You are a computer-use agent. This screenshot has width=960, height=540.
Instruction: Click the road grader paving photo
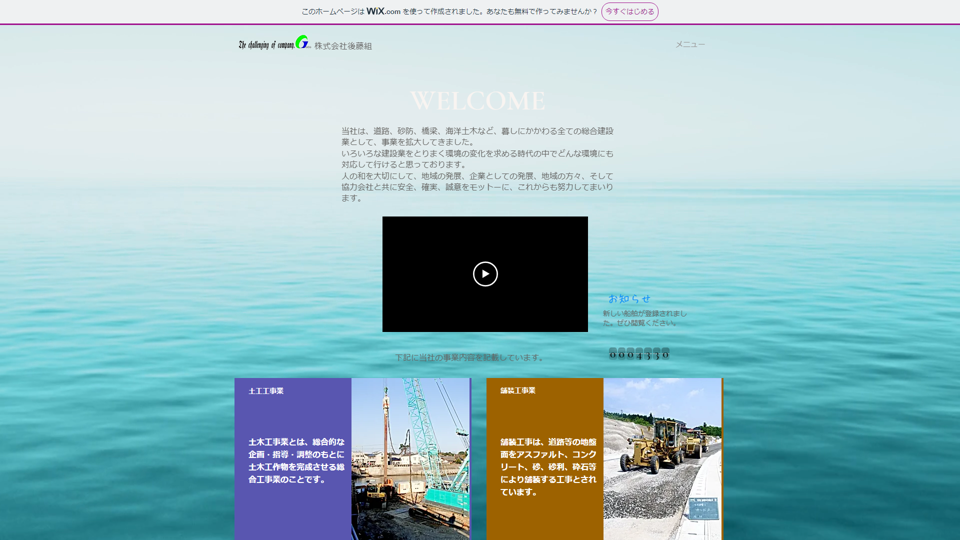[661, 458]
